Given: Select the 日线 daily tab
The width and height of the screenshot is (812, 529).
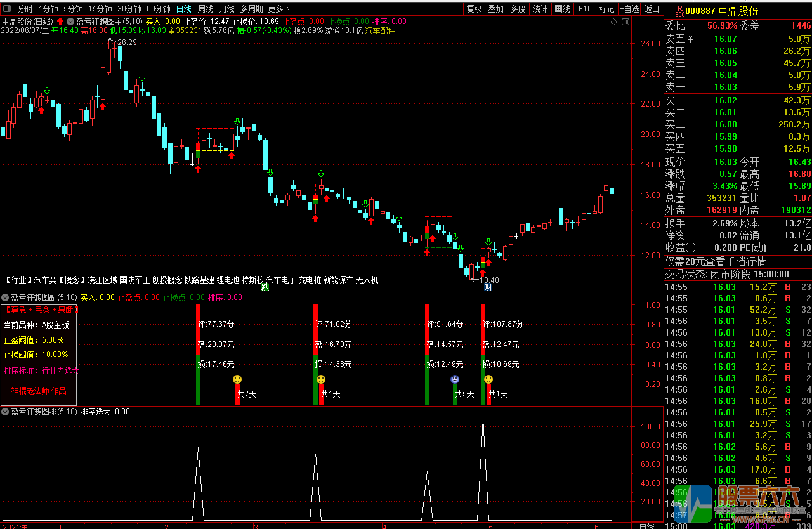Looking at the screenshot, I should pyautogui.click(x=183, y=9).
